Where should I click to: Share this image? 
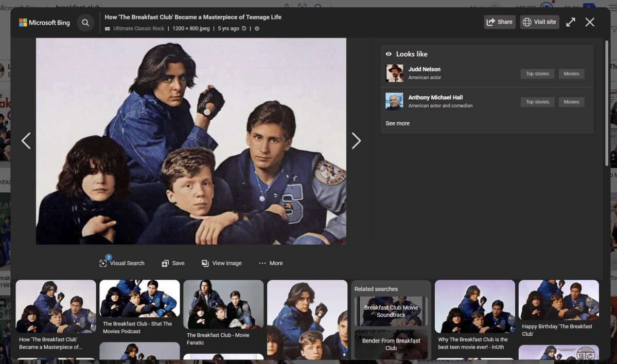point(499,22)
